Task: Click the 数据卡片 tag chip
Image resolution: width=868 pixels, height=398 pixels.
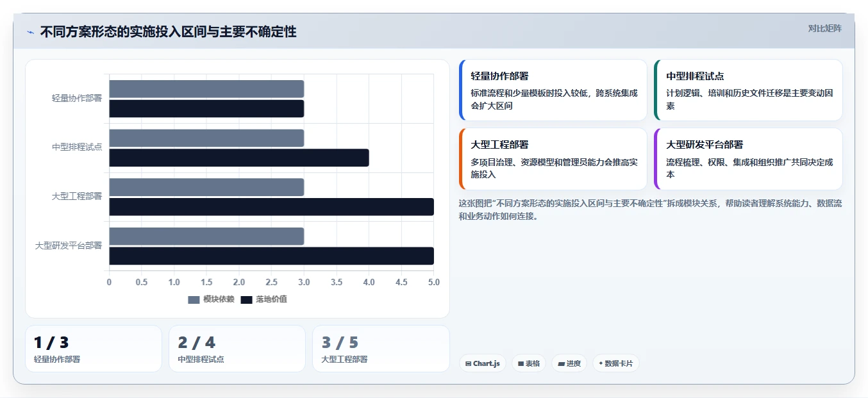Action: click(616, 363)
